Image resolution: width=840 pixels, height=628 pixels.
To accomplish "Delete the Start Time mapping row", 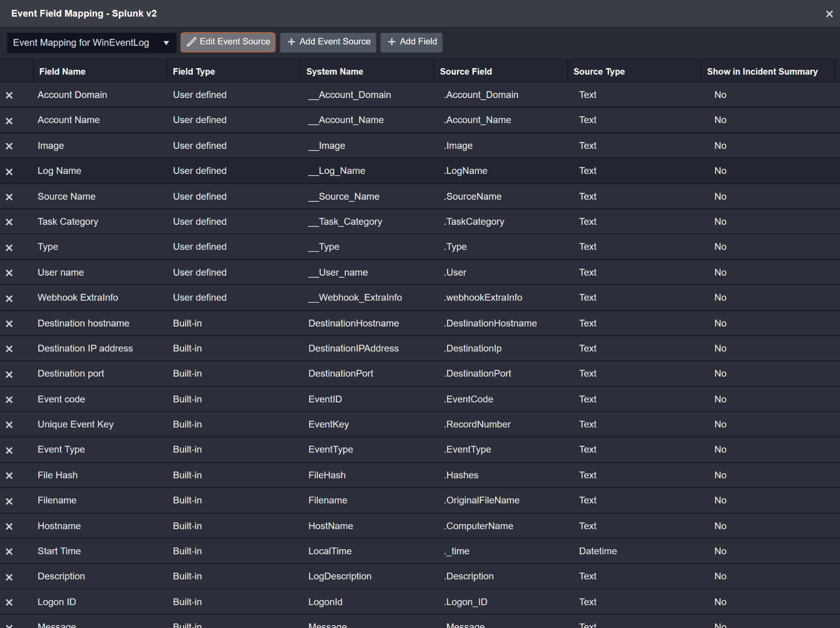I will coord(9,551).
